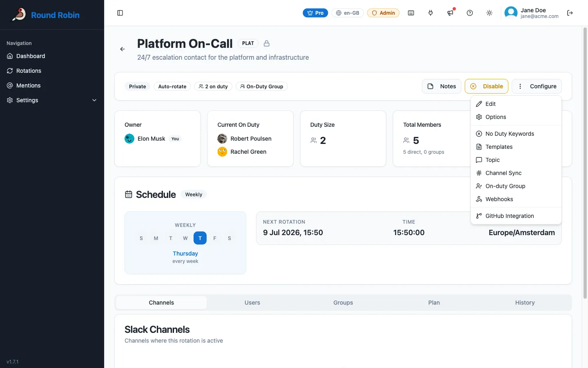
Task: Toggle the Configure dropdown menu
Action: click(x=537, y=86)
